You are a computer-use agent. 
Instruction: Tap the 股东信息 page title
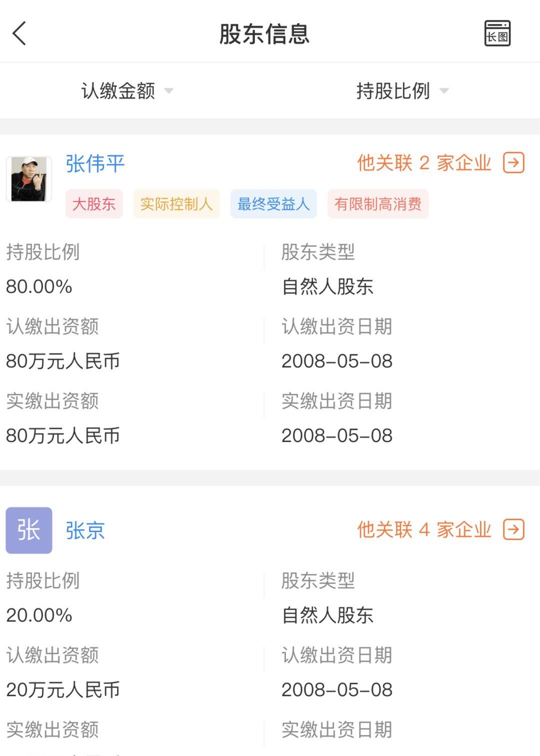(x=264, y=34)
